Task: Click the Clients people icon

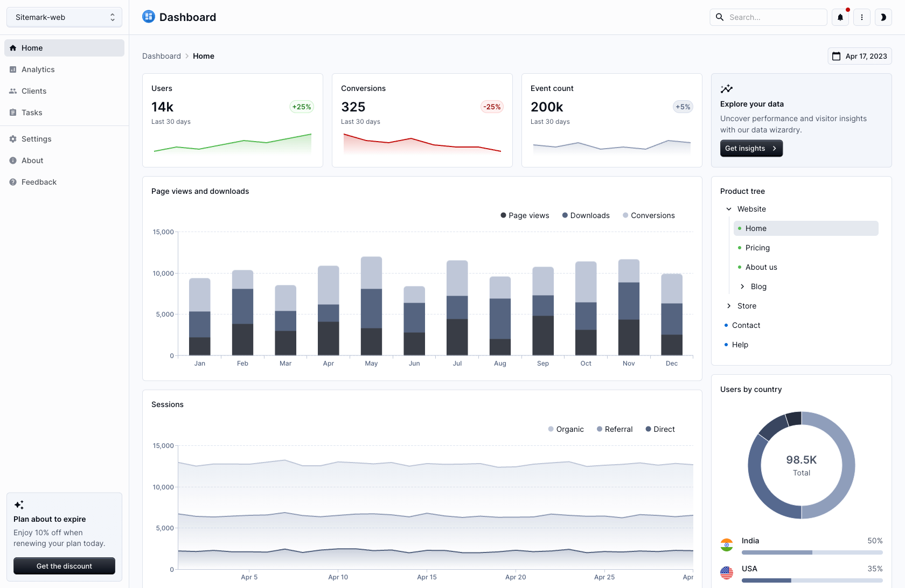Action: point(13,91)
